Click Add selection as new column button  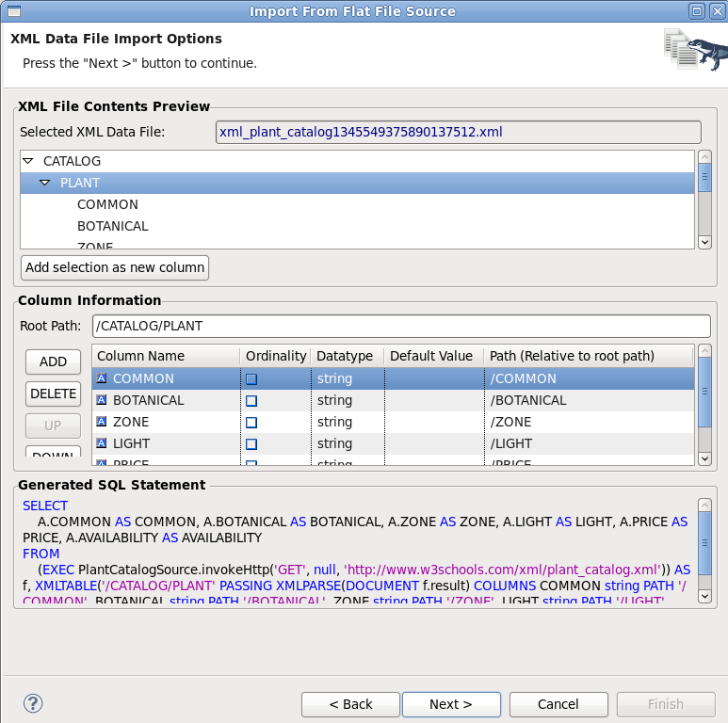tap(115, 267)
